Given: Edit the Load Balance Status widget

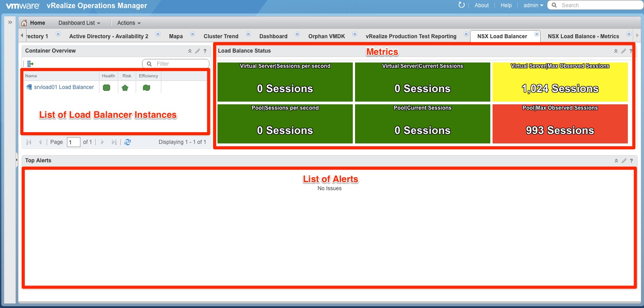Looking at the screenshot, I should coord(623,51).
